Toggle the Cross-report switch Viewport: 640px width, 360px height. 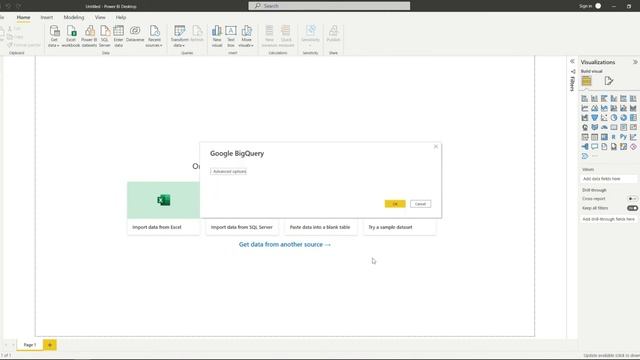[632, 198]
